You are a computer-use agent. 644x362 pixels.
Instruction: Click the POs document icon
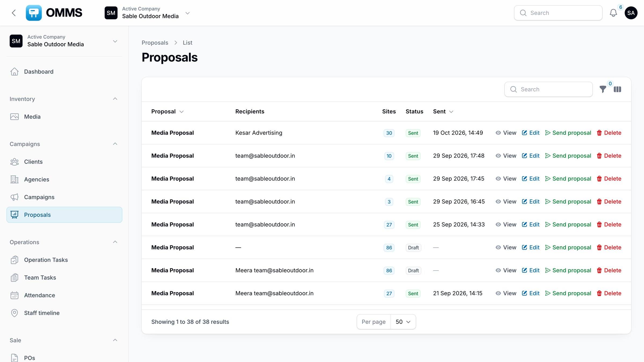(14, 358)
